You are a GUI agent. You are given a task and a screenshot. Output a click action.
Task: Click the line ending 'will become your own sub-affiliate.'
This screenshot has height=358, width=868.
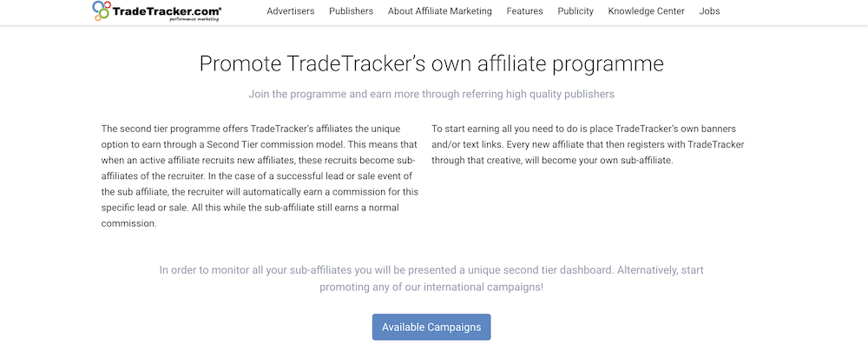click(x=552, y=161)
